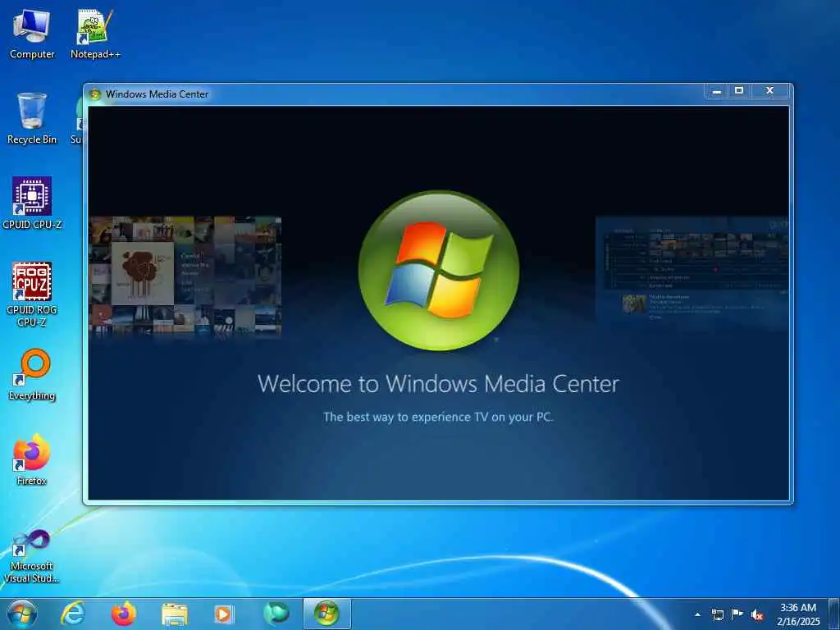Click the Show desktop button
Screen dimensions: 840x630
[834, 614]
